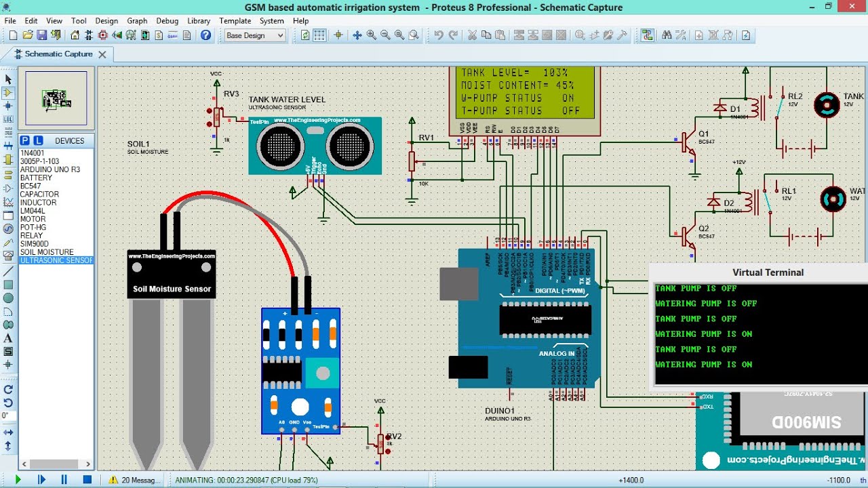Toggle the wire autorouter icon
Screen dimensions: 868x488
[648, 35]
